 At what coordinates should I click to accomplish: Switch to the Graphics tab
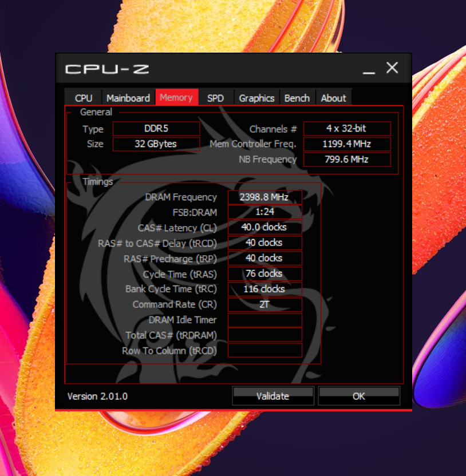click(256, 98)
